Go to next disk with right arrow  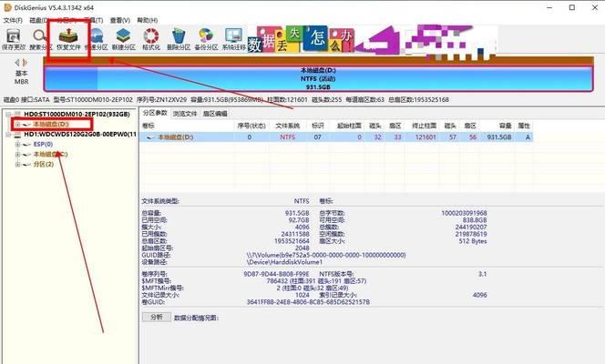click(x=26, y=62)
